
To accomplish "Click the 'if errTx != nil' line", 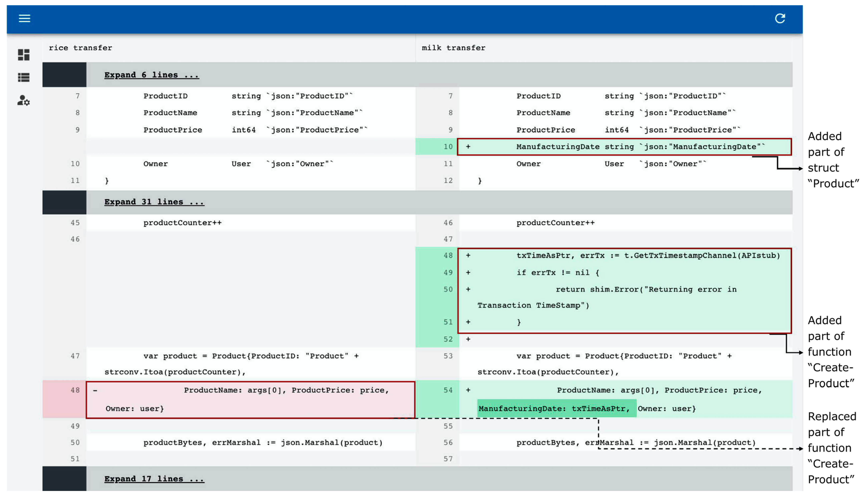I will click(558, 273).
